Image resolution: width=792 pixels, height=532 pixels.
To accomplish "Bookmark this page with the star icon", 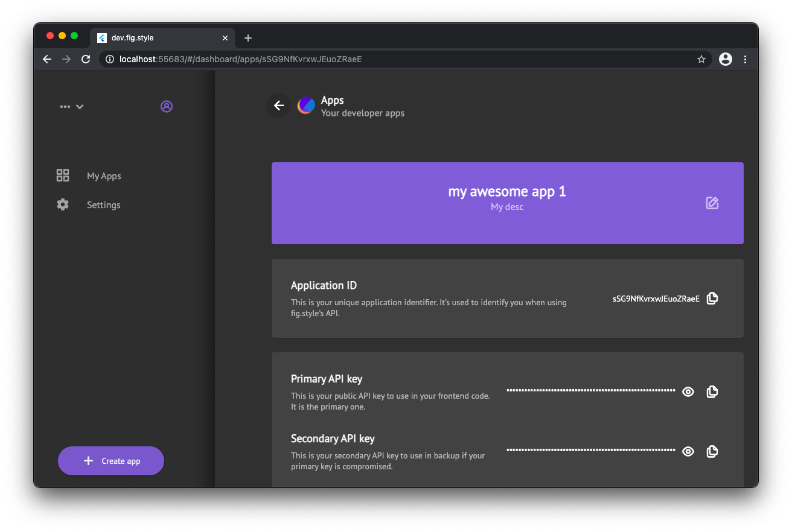I will 701,59.
